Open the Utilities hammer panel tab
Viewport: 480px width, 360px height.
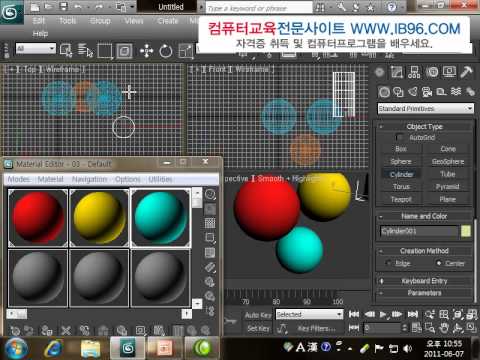(466, 72)
